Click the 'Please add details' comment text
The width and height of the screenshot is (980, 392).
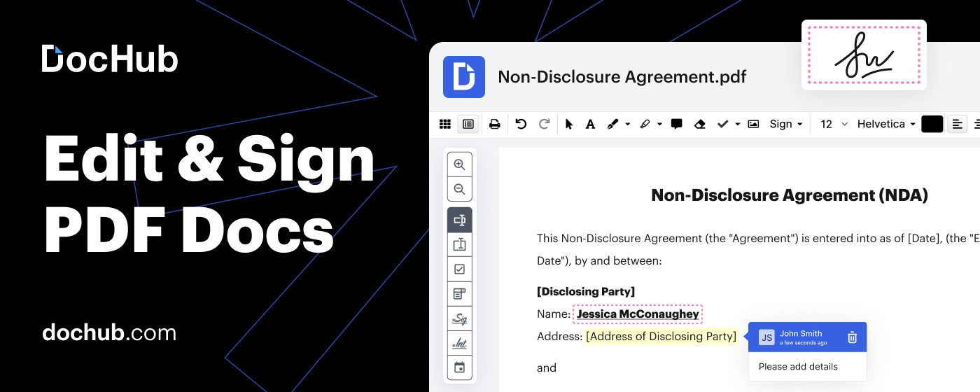click(798, 367)
